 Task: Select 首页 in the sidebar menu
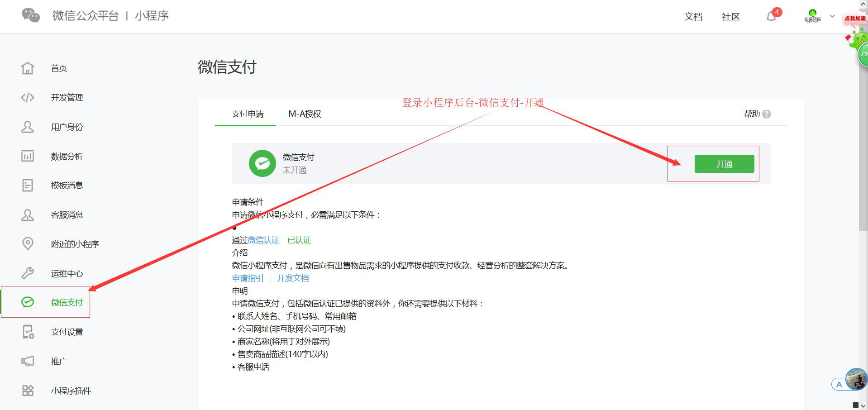[59, 68]
